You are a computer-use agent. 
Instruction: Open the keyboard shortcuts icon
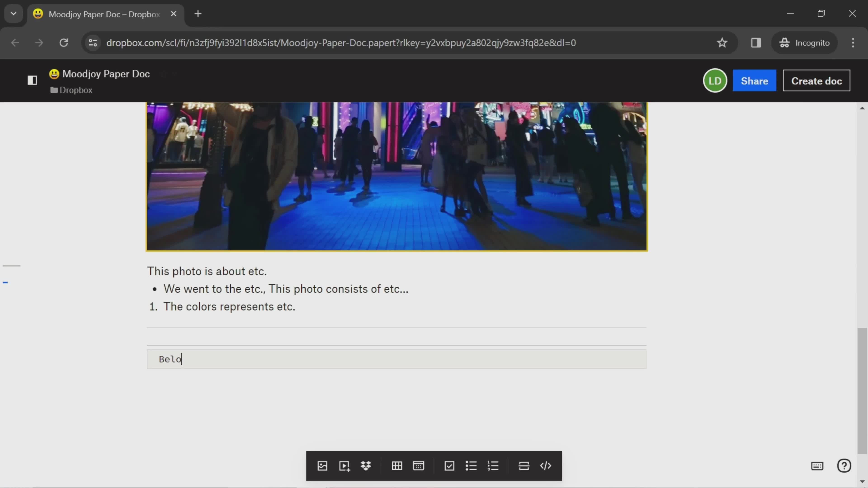point(817,466)
